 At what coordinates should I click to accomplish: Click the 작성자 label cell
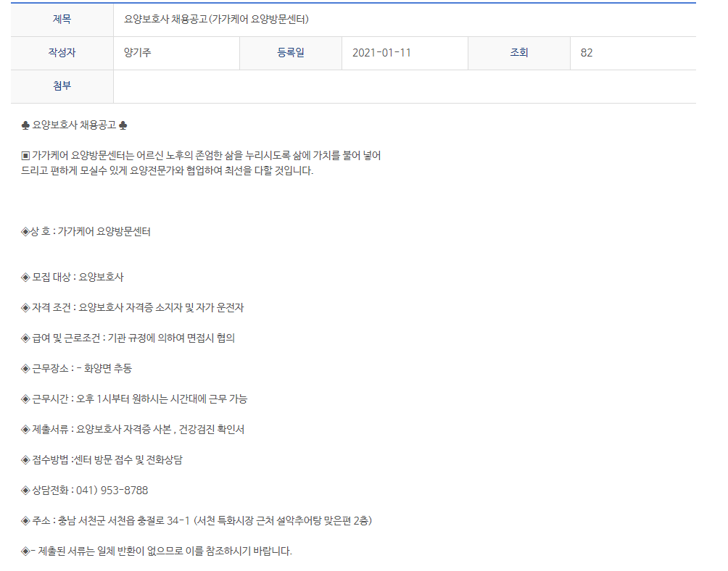pos(62,53)
